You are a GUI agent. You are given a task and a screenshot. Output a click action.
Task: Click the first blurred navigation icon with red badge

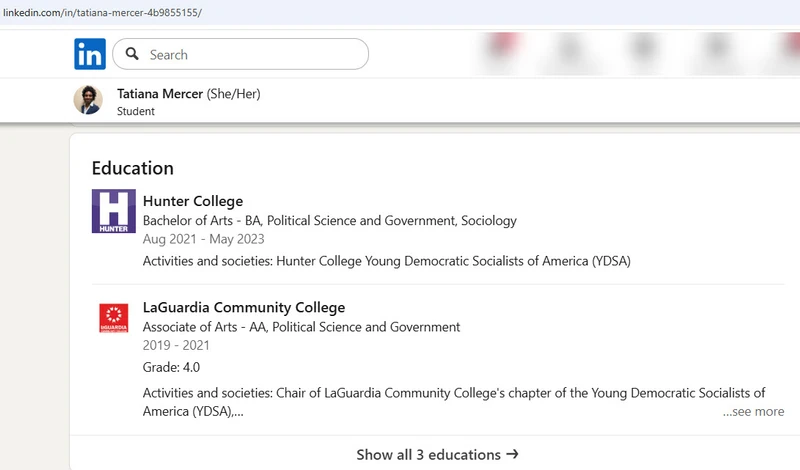(505, 52)
